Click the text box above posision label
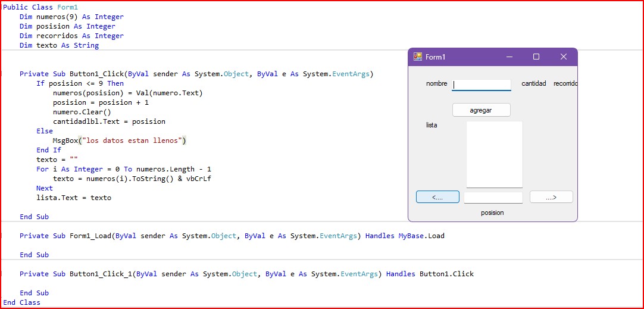This screenshot has width=644, height=309. (493, 198)
